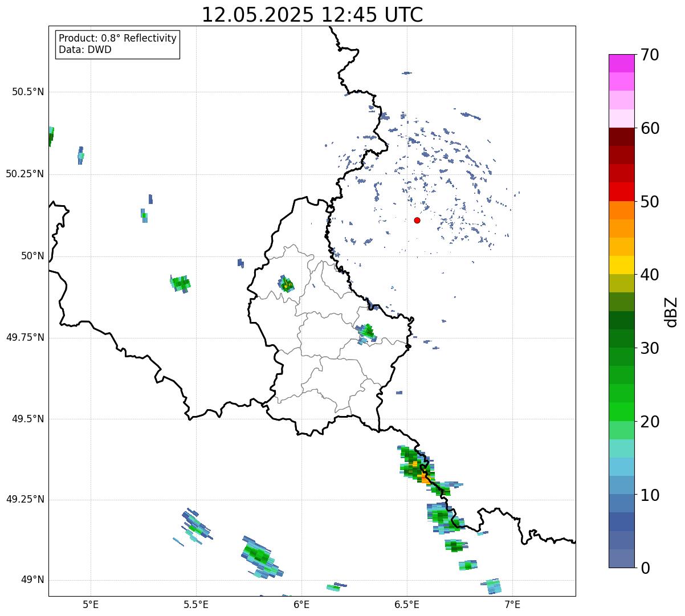Click the '6.5°E' longitude label
This screenshot has height=616, width=685.
pyautogui.click(x=407, y=604)
